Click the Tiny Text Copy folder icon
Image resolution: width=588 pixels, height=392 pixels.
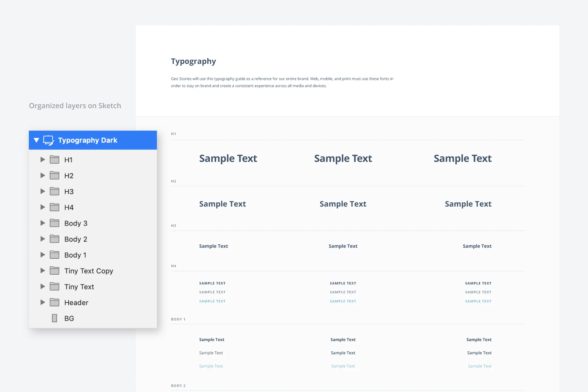[x=54, y=271]
